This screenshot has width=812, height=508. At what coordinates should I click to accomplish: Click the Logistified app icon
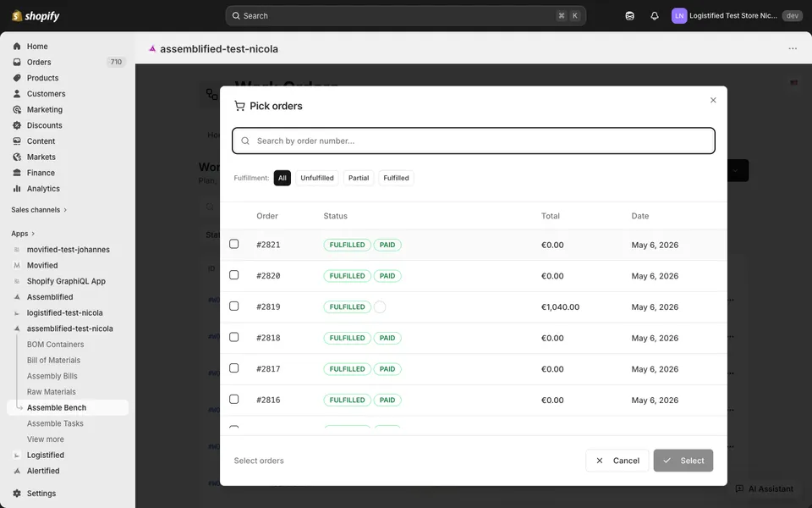point(17,456)
